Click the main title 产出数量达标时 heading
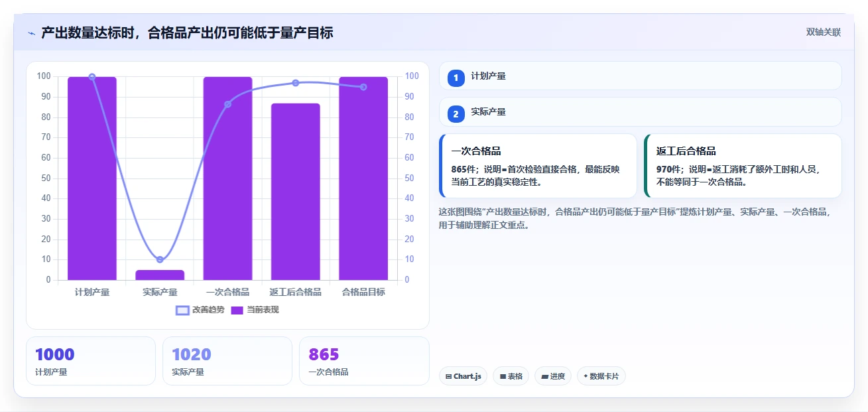Image resolution: width=868 pixels, height=412 pixels. point(187,33)
